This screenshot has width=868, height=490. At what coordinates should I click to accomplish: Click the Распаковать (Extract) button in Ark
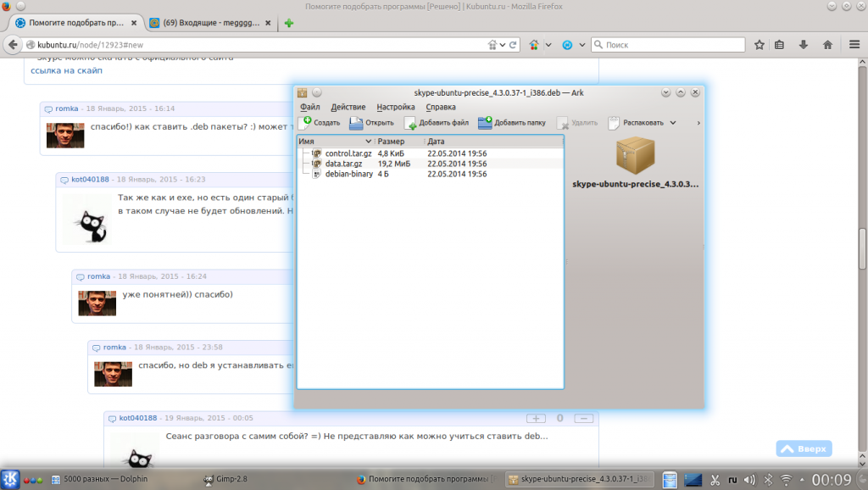pos(636,123)
